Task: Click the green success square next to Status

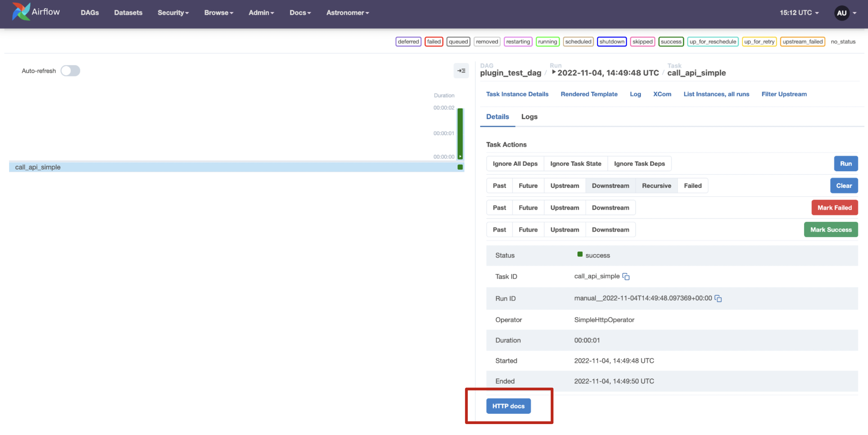Action: pyautogui.click(x=580, y=254)
